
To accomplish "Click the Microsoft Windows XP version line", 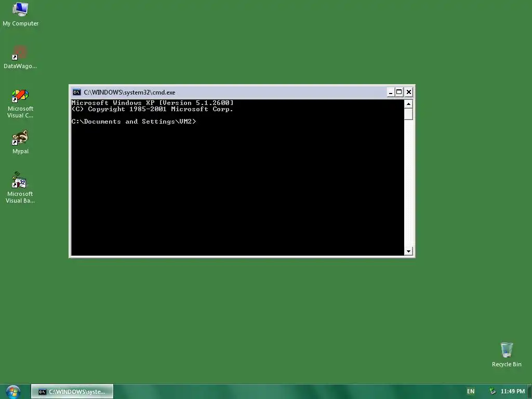I will click(153, 102).
